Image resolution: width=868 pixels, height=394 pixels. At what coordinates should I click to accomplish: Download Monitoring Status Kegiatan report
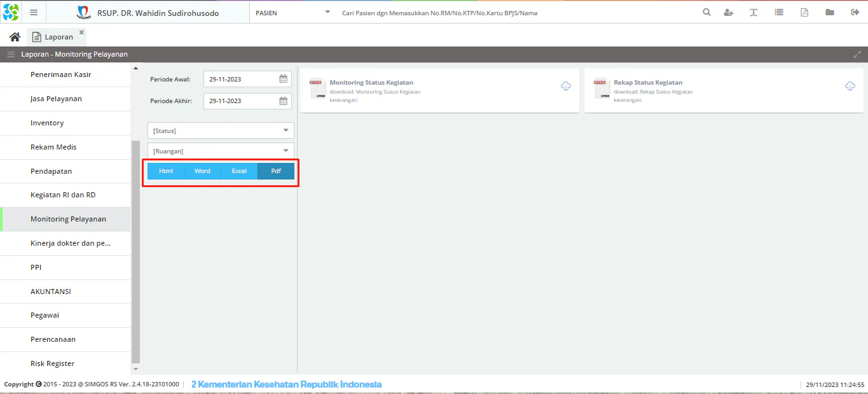click(566, 86)
